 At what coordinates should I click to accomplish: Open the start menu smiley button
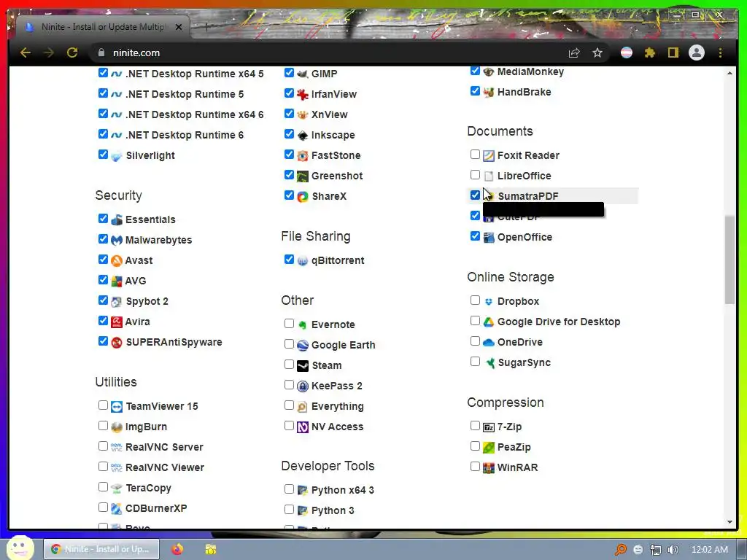[20, 548]
